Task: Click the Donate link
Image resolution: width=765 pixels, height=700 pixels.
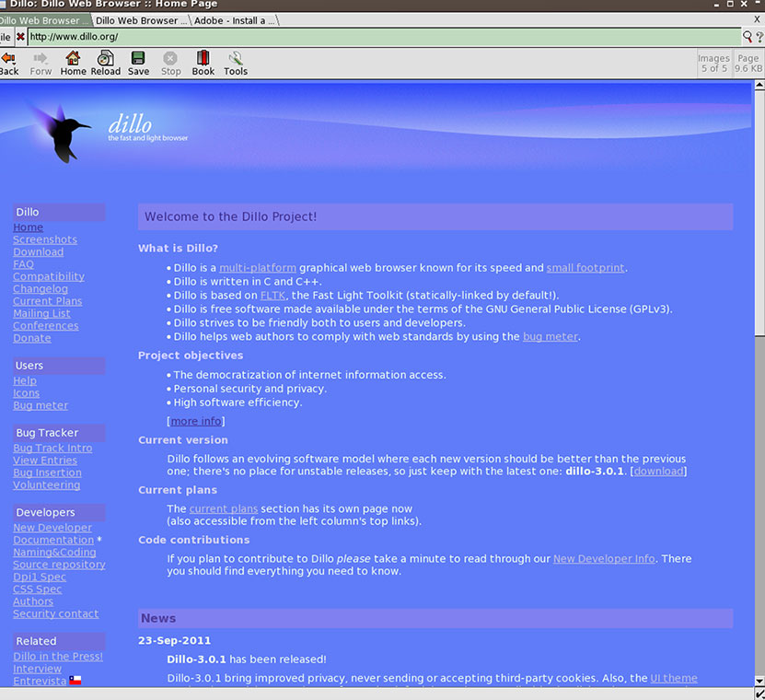Action: [31, 338]
